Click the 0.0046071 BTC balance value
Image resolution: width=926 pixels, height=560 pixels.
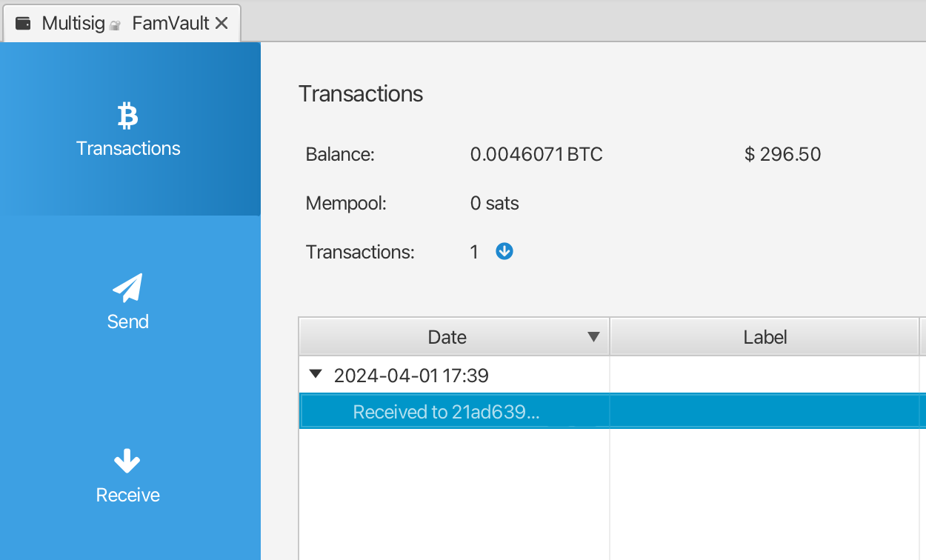pos(536,154)
